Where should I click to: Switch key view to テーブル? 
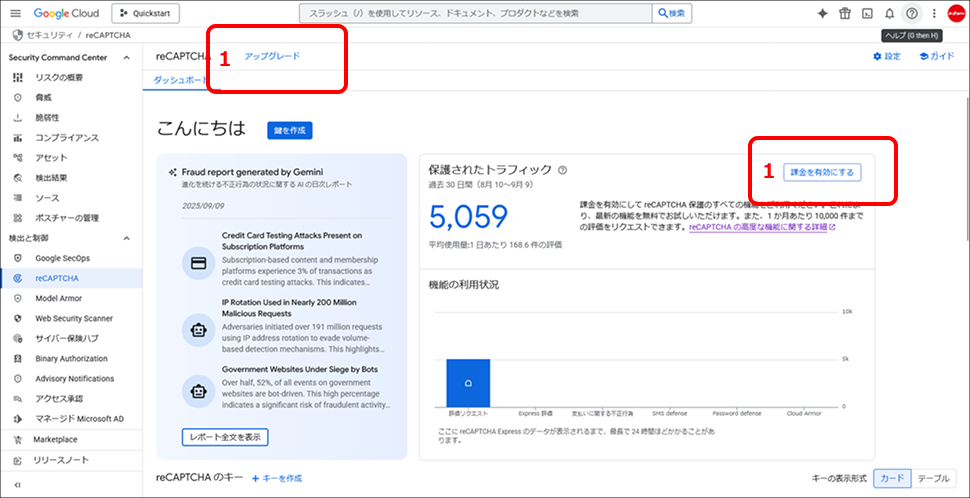934,478
